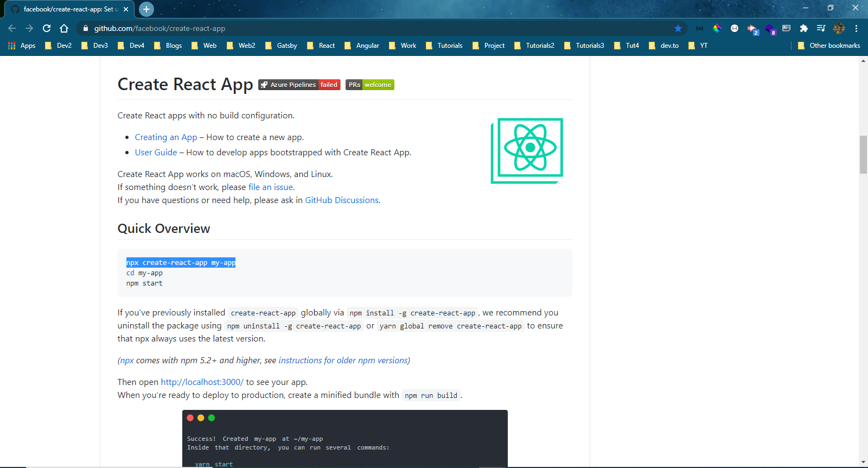Screen dimensions: 868x468
Task: Open the color wheel picker extension
Action: tap(717, 28)
